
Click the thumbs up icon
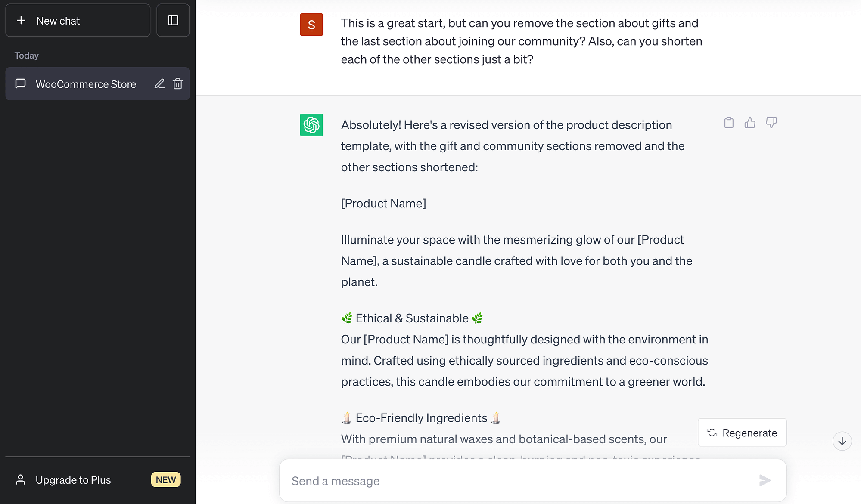point(749,122)
